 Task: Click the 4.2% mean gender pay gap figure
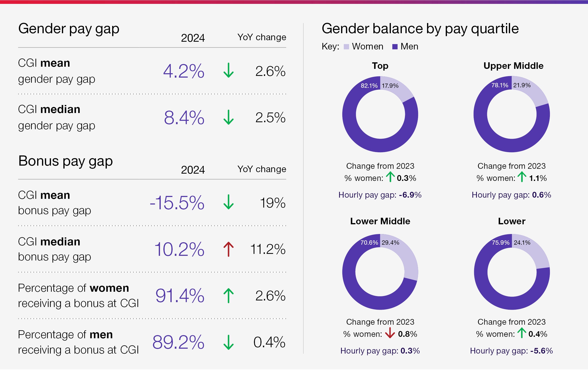pyautogui.click(x=184, y=71)
